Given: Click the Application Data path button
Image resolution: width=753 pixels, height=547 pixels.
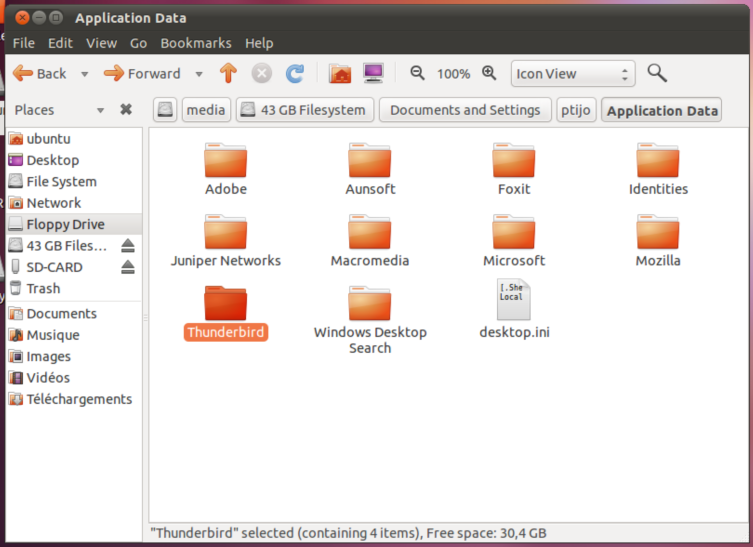Looking at the screenshot, I should coord(662,110).
